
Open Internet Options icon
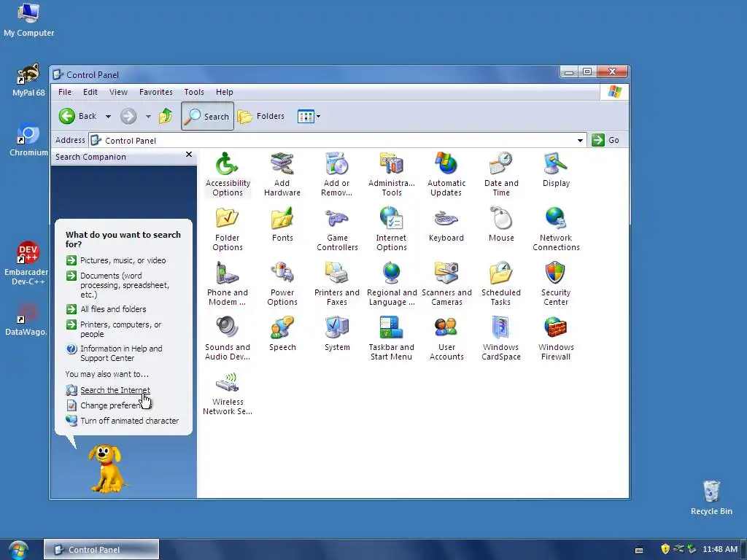click(x=392, y=228)
